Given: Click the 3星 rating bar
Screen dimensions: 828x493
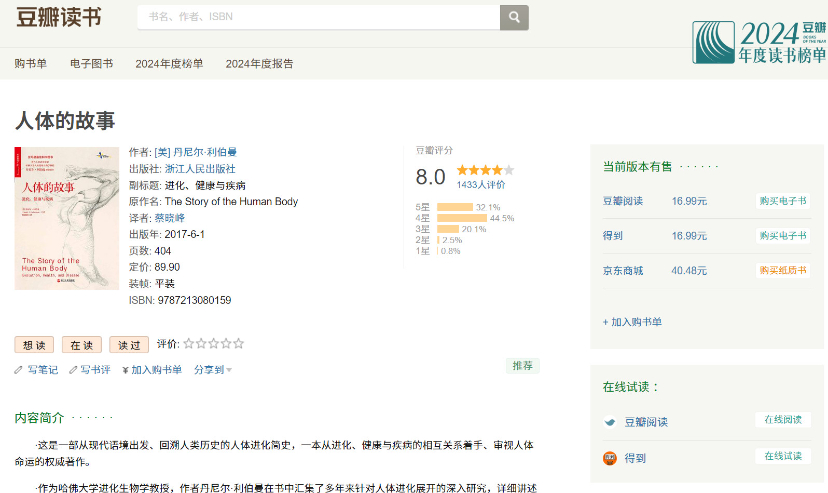Looking at the screenshot, I should (448, 229).
